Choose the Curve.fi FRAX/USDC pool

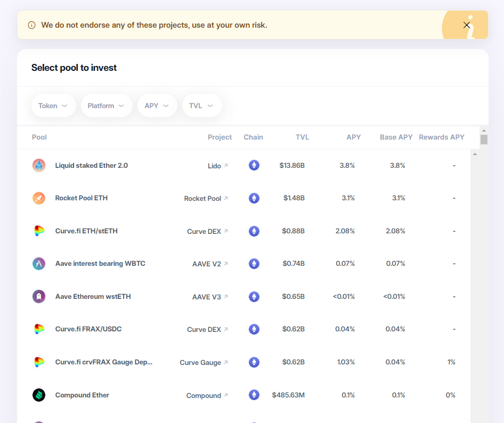click(88, 329)
